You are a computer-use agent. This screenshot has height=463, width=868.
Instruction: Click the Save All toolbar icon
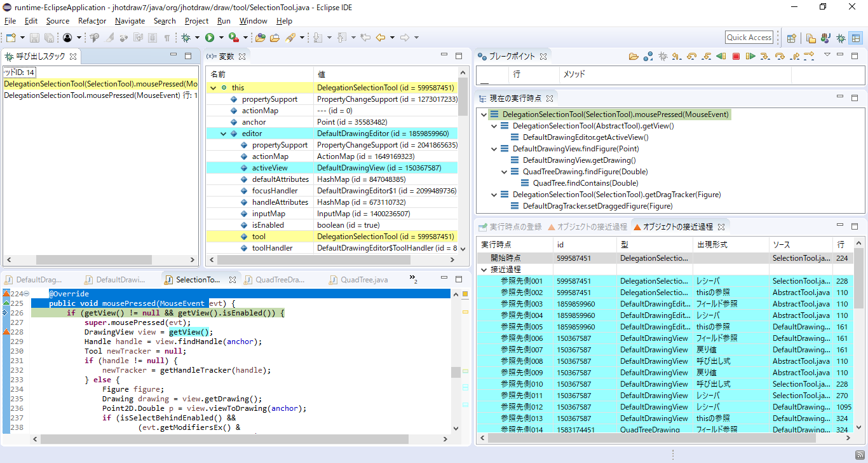48,38
